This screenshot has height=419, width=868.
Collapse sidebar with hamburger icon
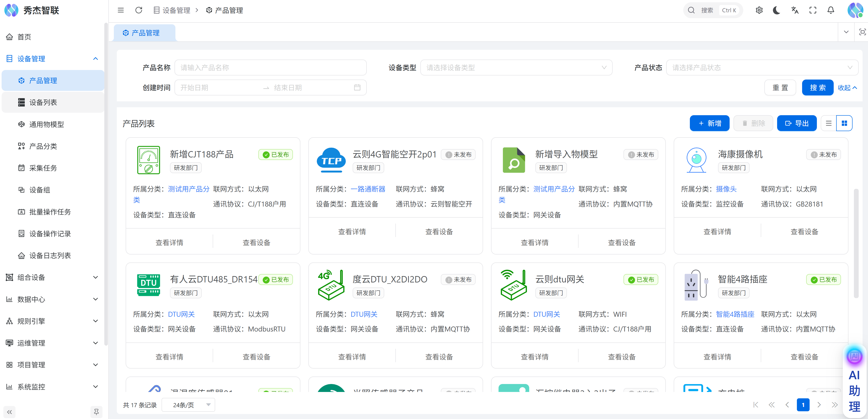pos(121,10)
